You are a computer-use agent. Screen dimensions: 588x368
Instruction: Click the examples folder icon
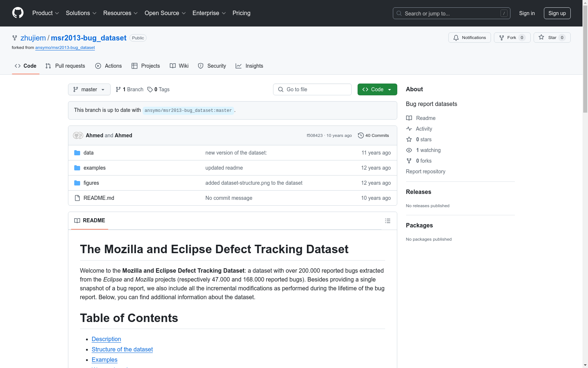(x=77, y=168)
